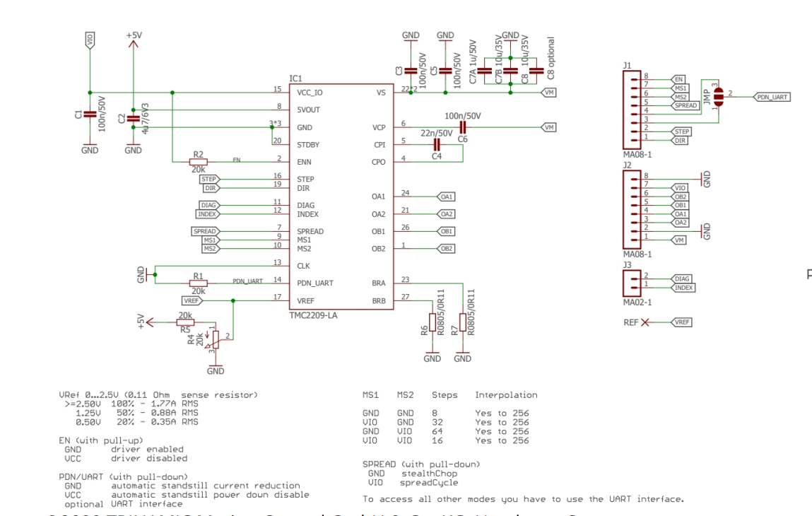812x516 pixels.
Task: Select the REF test point cross
Action: pos(645,322)
